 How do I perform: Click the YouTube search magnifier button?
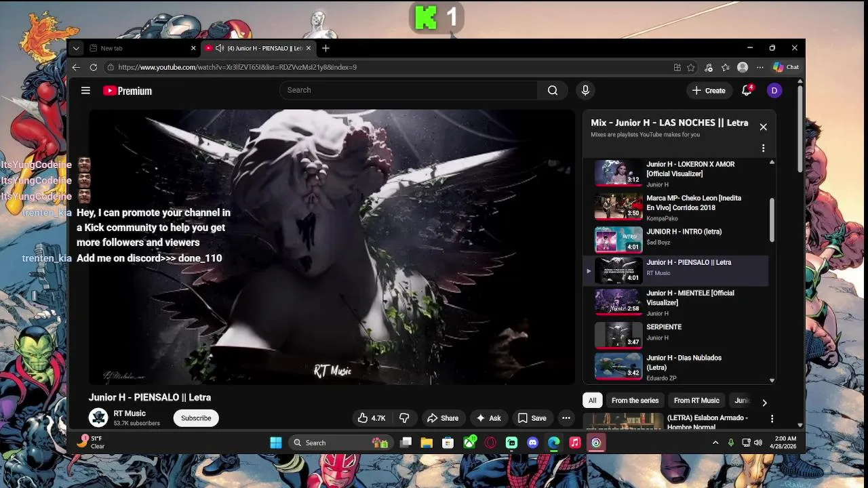coord(553,90)
